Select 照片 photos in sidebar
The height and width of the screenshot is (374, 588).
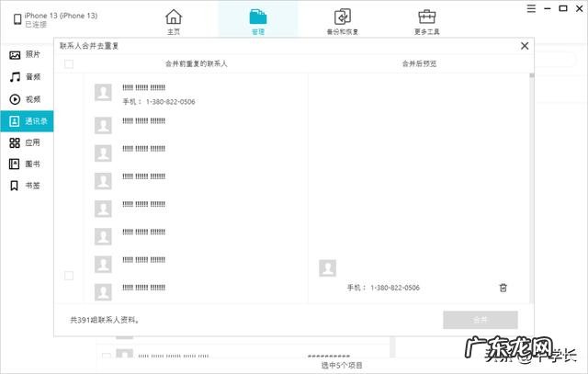(x=27, y=55)
